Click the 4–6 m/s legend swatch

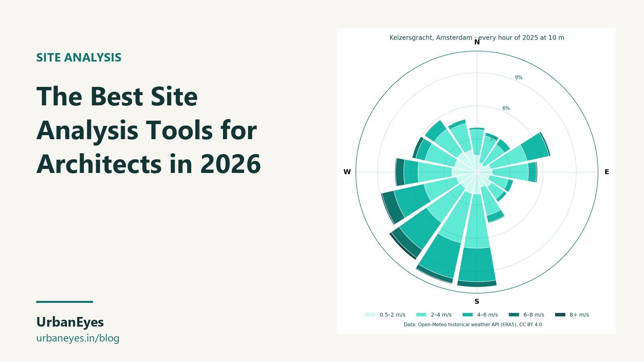tap(468, 315)
